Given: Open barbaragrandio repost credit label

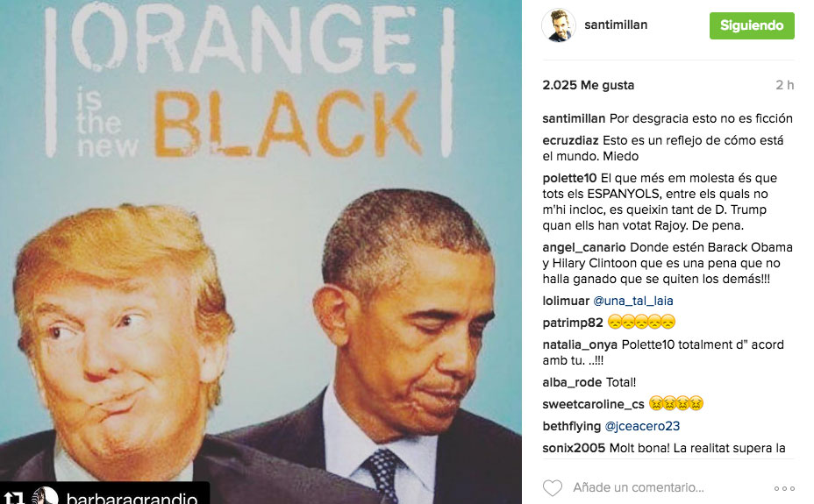Looking at the screenshot, I should tap(132, 499).
